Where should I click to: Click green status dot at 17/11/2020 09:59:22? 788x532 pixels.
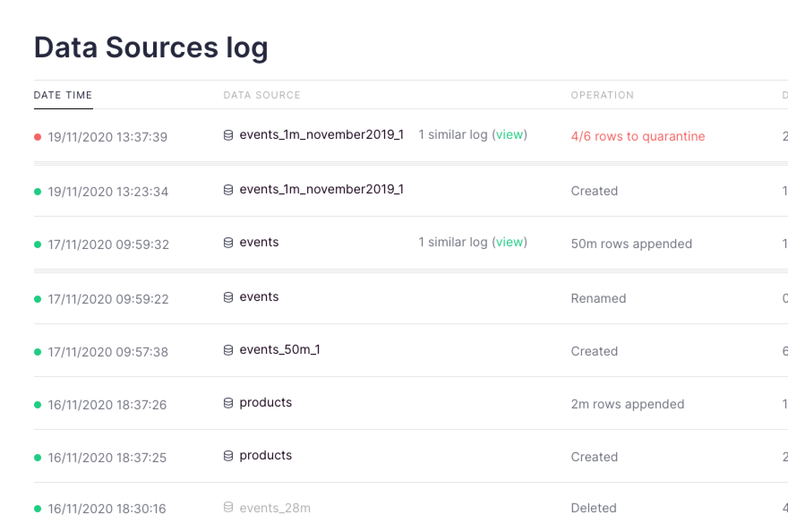(38, 299)
